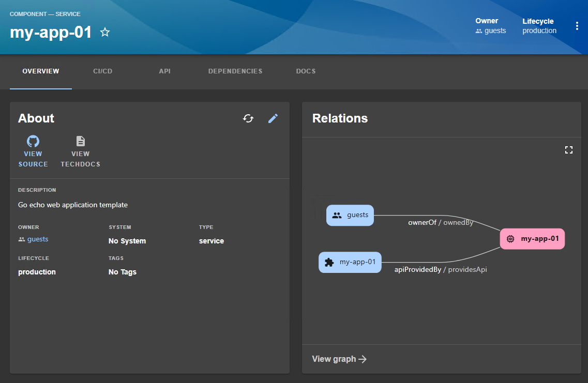Image resolution: width=588 pixels, height=383 pixels.
Task: Open the Docs tab
Action: pos(306,71)
